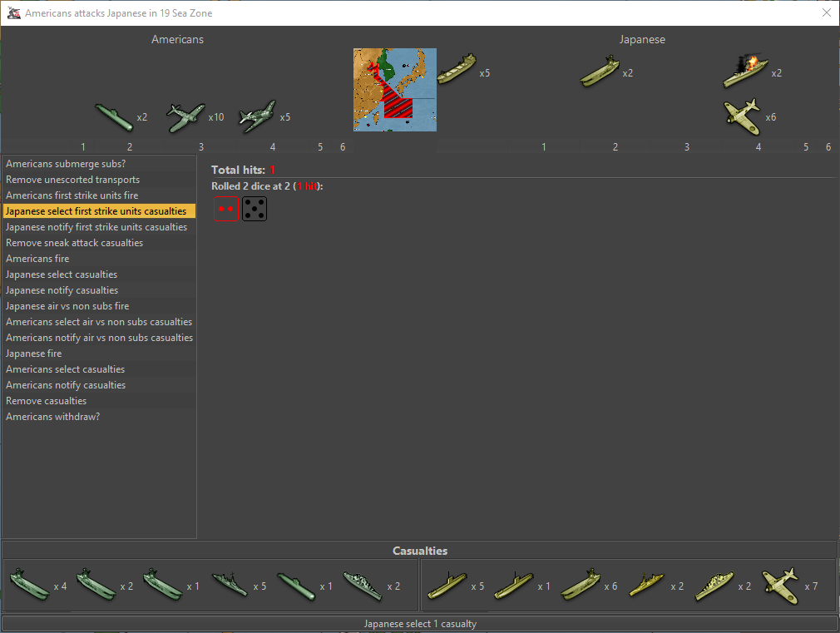Click American battleship x 2 casualty icon

[363, 586]
